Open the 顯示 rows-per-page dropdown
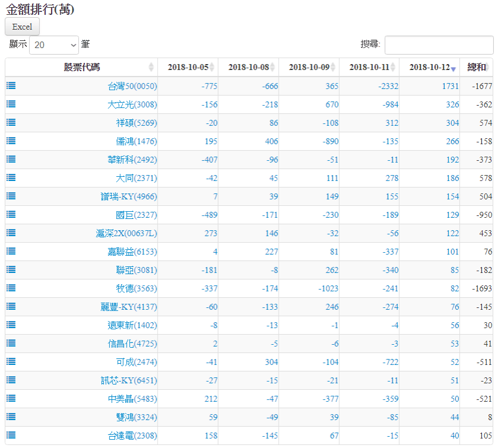The height and width of the screenshot is (448, 498). (54, 45)
